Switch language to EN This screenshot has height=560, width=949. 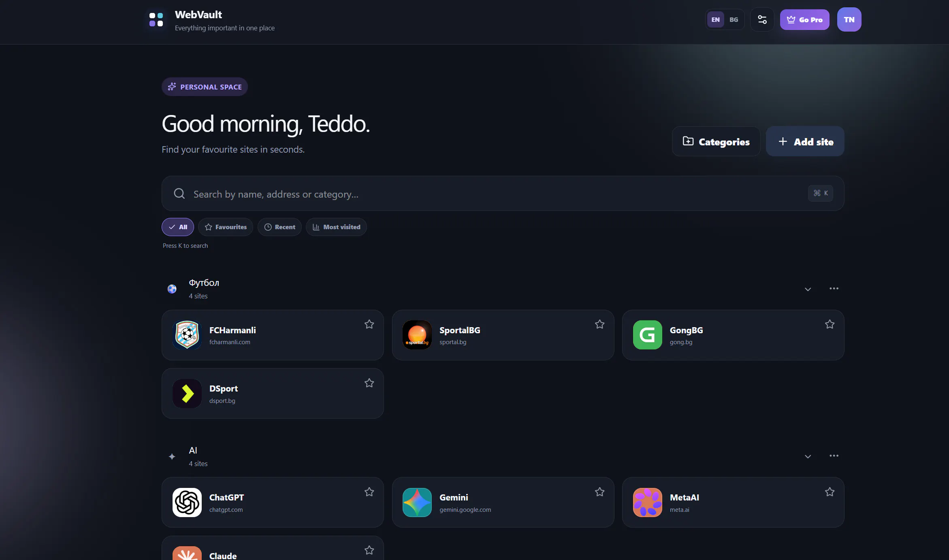(x=715, y=19)
